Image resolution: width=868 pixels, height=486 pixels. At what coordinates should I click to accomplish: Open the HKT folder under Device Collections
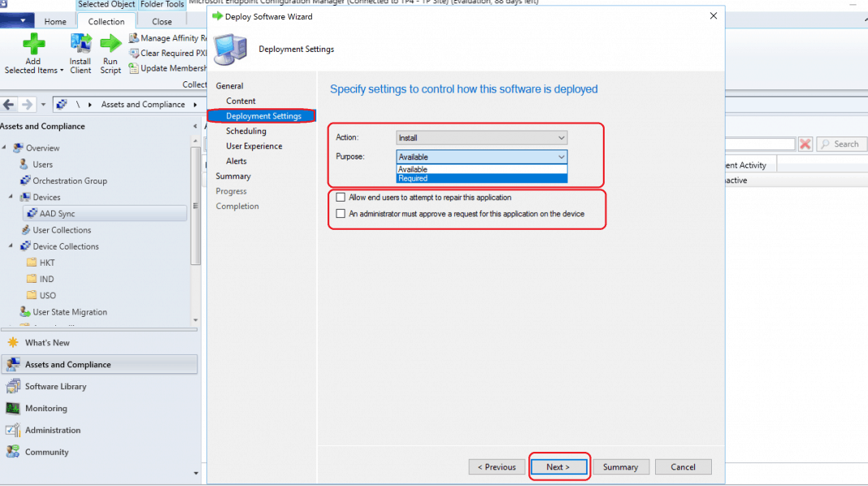pos(47,263)
